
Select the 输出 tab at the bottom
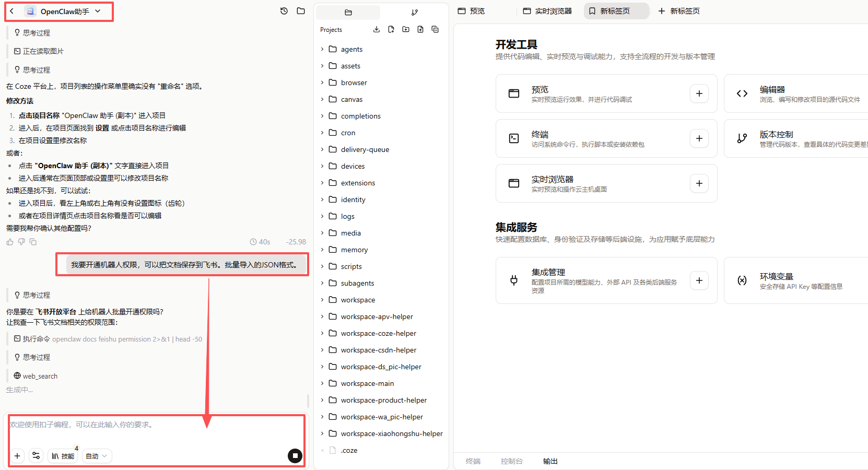pos(549,461)
